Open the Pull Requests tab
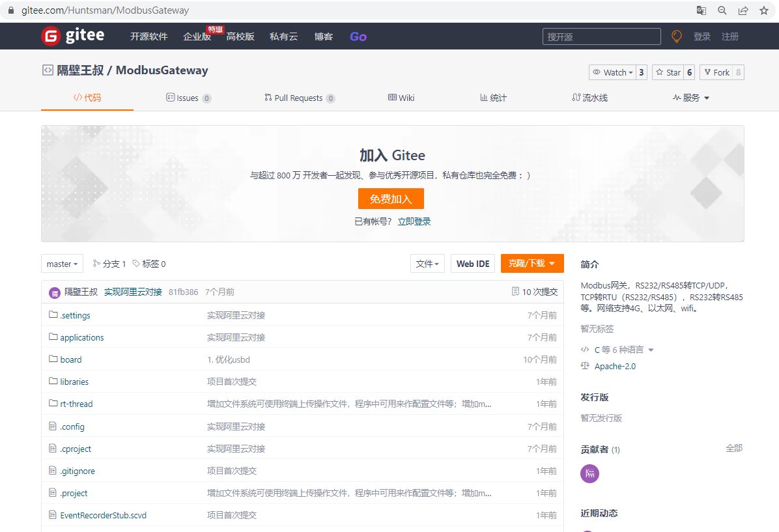 pos(300,98)
